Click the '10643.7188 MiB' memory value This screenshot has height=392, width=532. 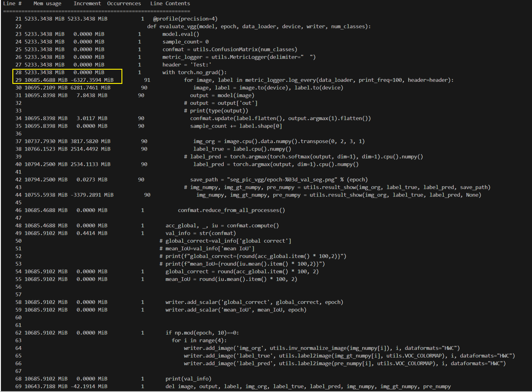coord(46,387)
